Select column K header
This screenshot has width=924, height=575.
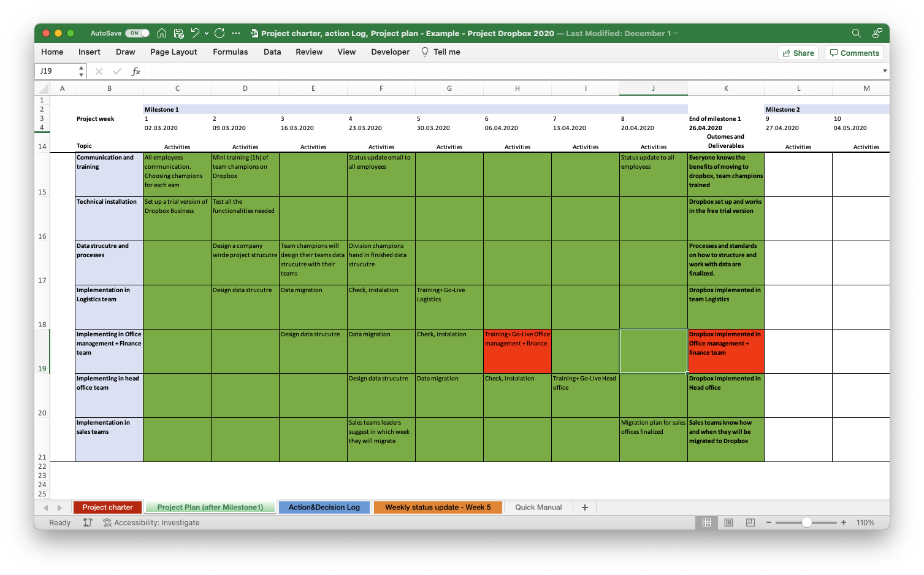pyautogui.click(x=726, y=88)
